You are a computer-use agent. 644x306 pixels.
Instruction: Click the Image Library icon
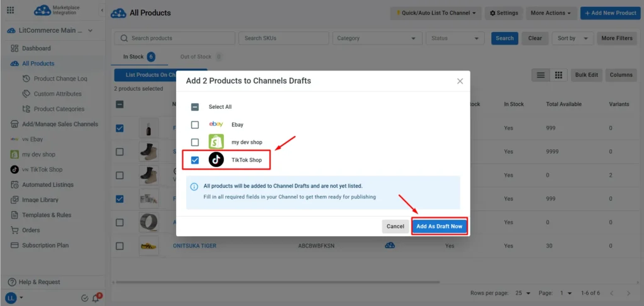(x=15, y=200)
